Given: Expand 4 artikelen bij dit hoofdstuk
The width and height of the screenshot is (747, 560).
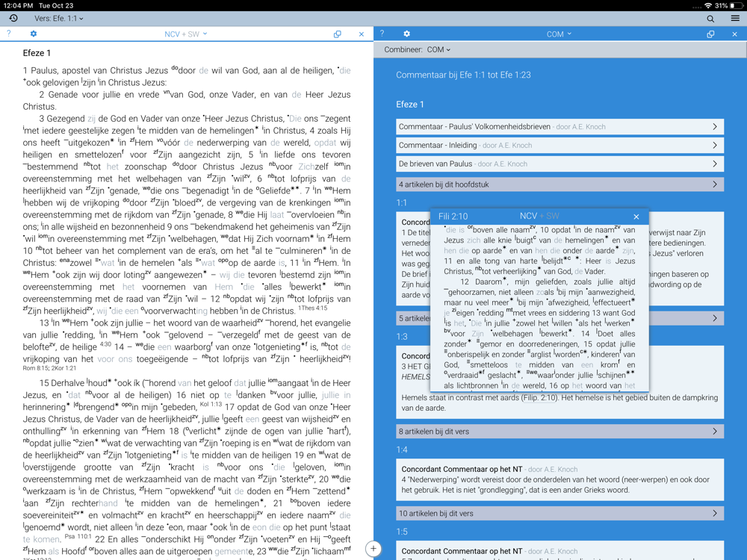Looking at the screenshot, I should pos(560,184).
